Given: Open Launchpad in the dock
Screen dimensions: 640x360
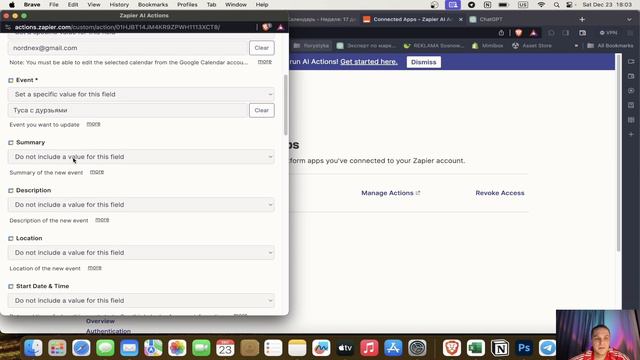Looking at the screenshot, I should (x=57, y=348).
